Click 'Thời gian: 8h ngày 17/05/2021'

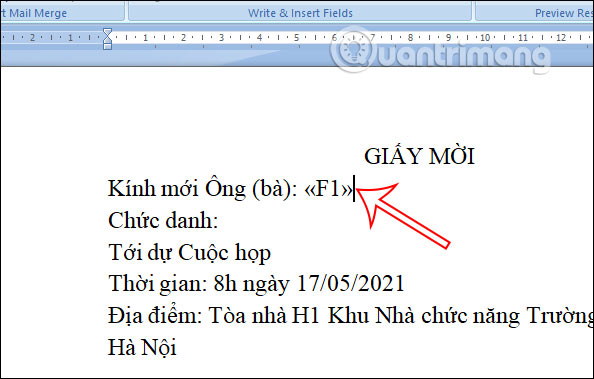256,283
